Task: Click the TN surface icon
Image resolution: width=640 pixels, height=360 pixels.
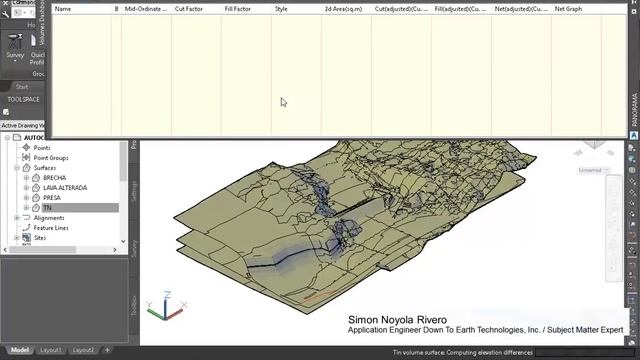Action: (36, 208)
